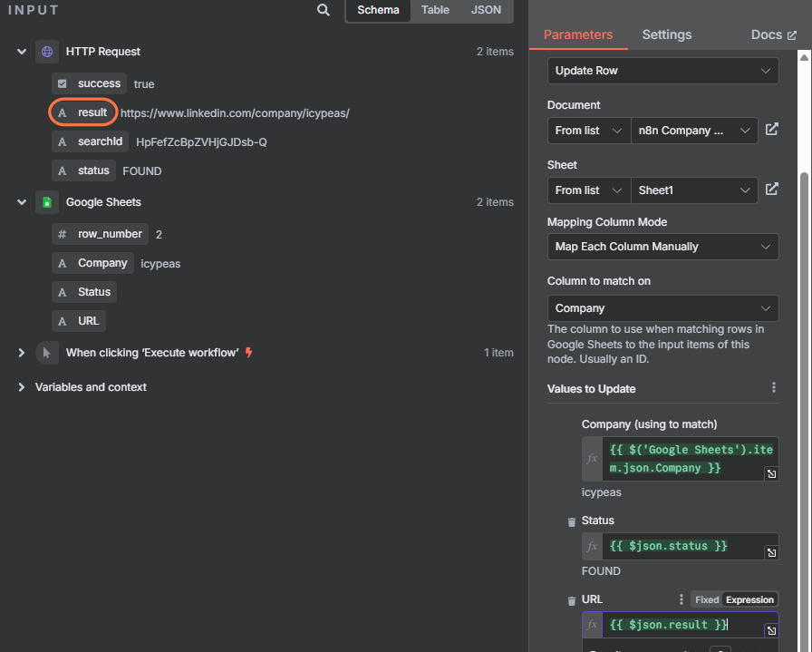Click the manual trigger cursor icon
The image size is (812, 652).
(x=47, y=353)
